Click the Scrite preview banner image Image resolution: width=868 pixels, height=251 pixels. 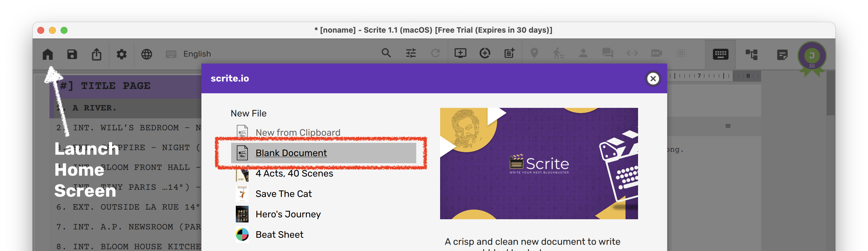538,163
